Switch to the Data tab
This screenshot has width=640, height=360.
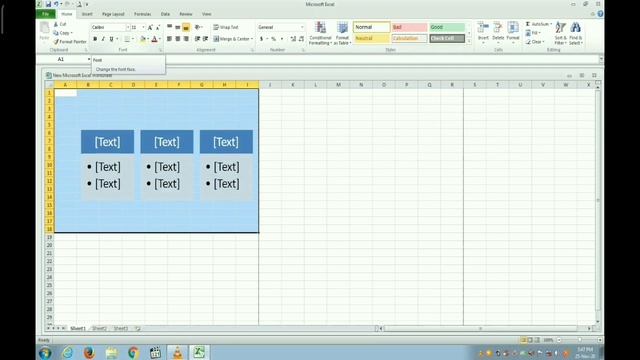click(165, 14)
